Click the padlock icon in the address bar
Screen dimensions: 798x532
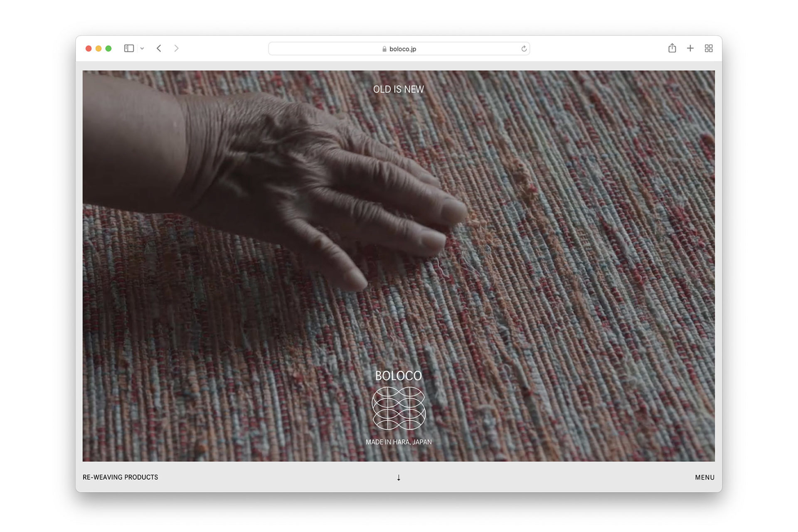(384, 49)
